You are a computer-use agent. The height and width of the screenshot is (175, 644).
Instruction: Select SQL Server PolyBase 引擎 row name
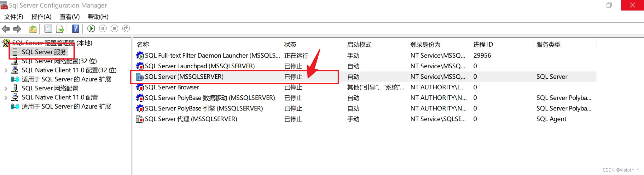point(204,109)
